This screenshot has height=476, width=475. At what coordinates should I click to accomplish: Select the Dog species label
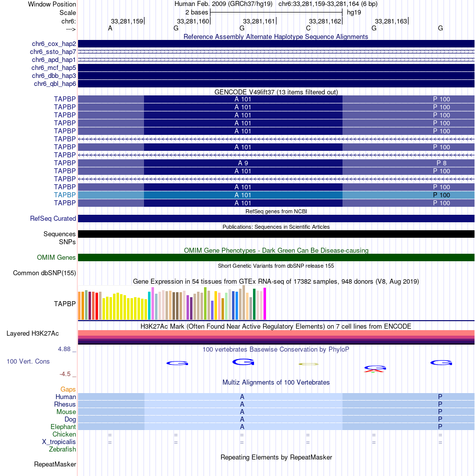pyautogui.click(x=70, y=419)
